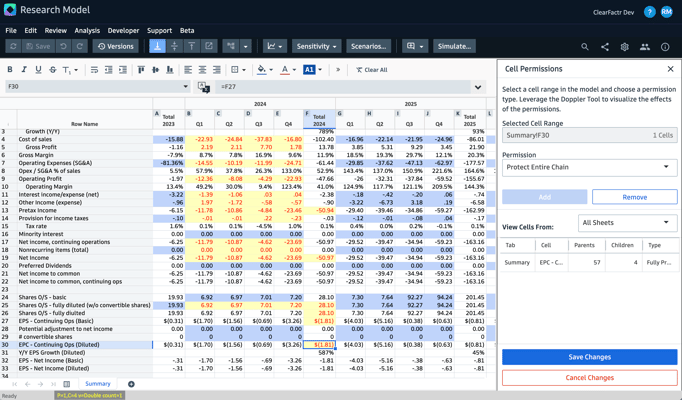Align text right

tap(217, 70)
